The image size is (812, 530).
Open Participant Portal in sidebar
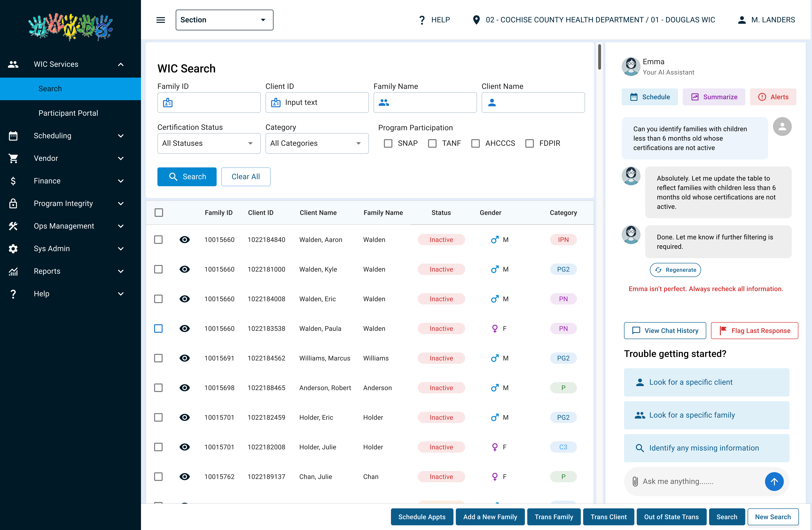click(68, 113)
